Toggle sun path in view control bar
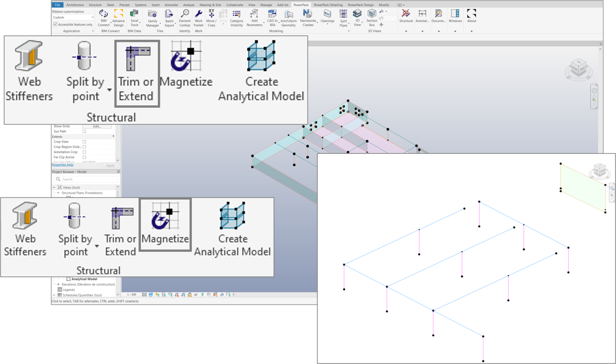 coord(157,294)
